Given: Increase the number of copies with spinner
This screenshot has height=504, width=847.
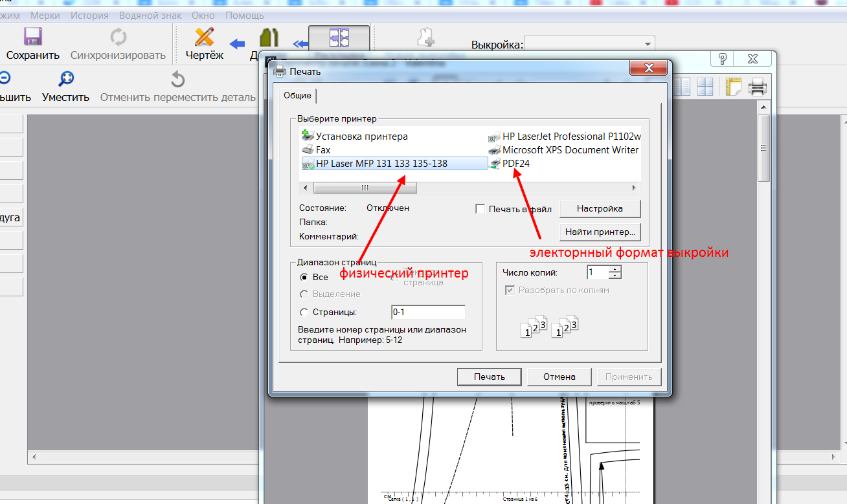Looking at the screenshot, I should (615, 269).
